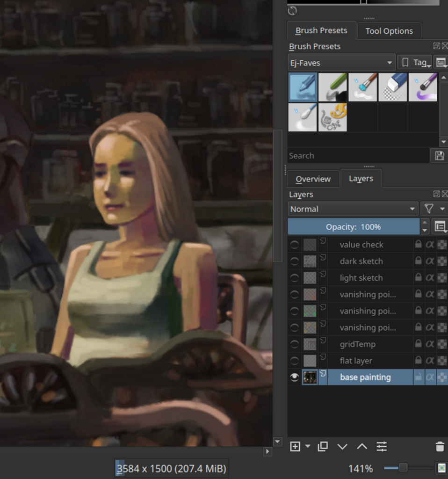Switch to the Tool Options tab

[389, 30]
